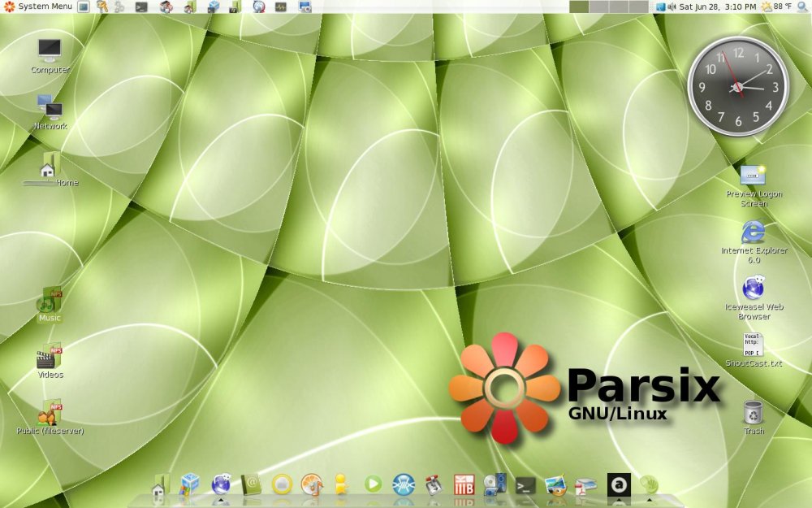Screen dimensions: 812x508
Task: Switch to the fourth workspace
Action: (638, 7)
